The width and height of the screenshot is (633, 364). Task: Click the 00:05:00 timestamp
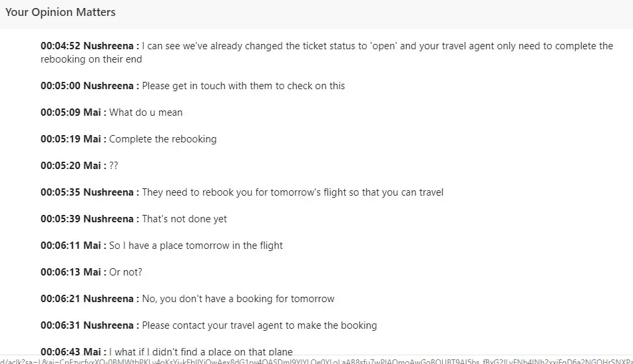[x=60, y=86]
